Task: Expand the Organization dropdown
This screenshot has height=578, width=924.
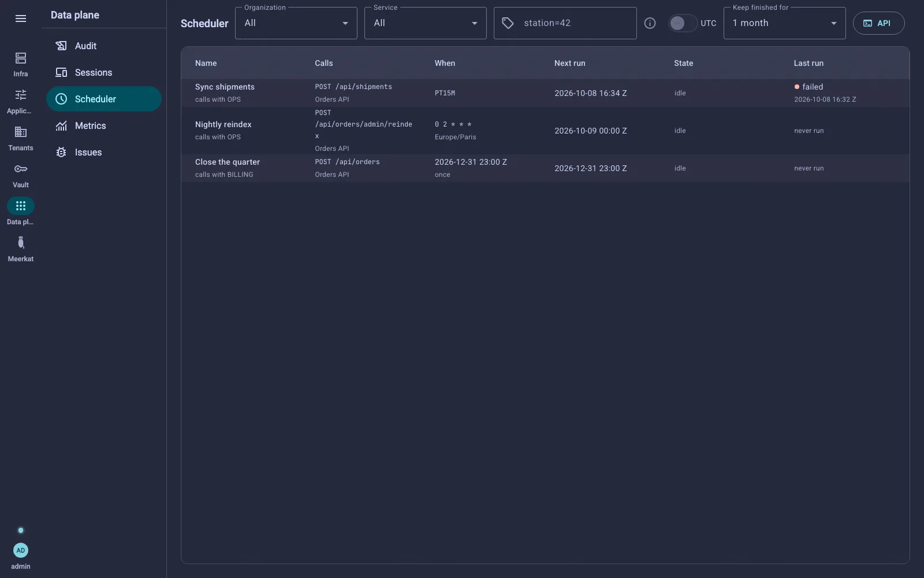Action: pyautogui.click(x=296, y=23)
